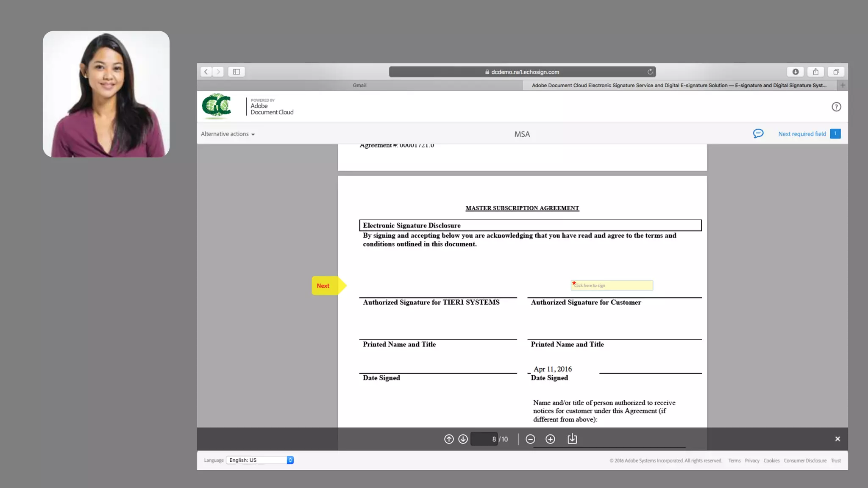Click Next required field link
This screenshot has width=868, height=488.
pyautogui.click(x=802, y=134)
